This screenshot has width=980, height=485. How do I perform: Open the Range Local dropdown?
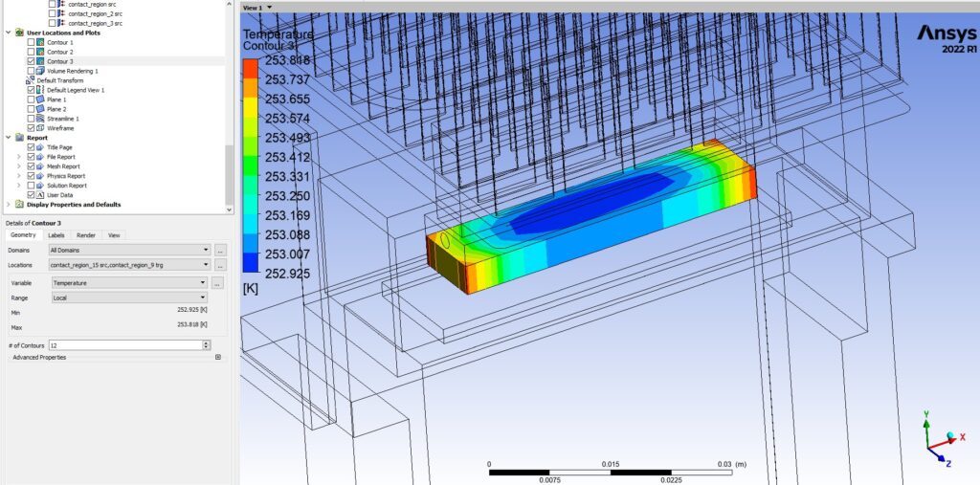point(129,298)
